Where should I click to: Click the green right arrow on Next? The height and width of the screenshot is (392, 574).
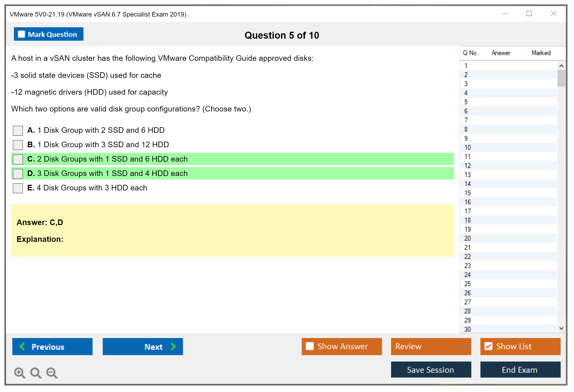[173, 346]
